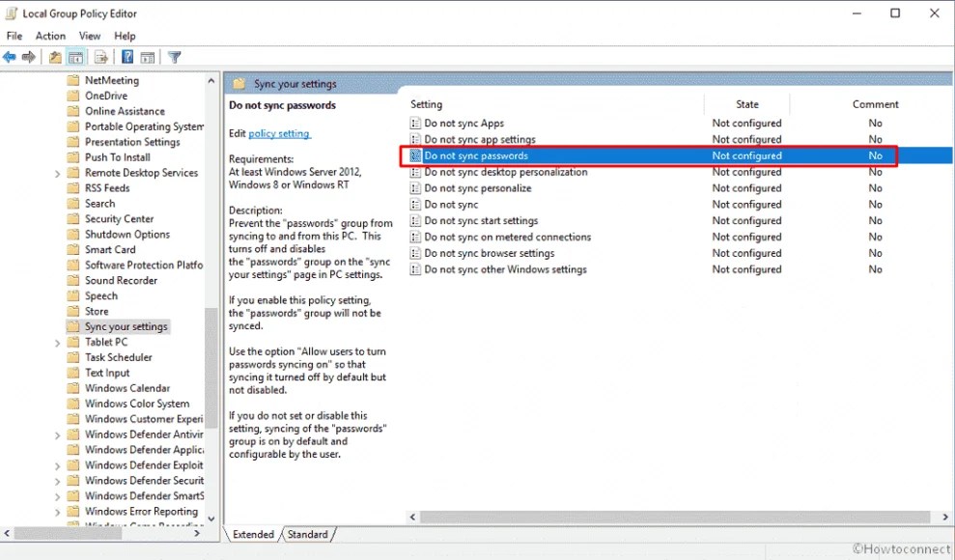Click the Export List toolbar icon

(100, 57)
